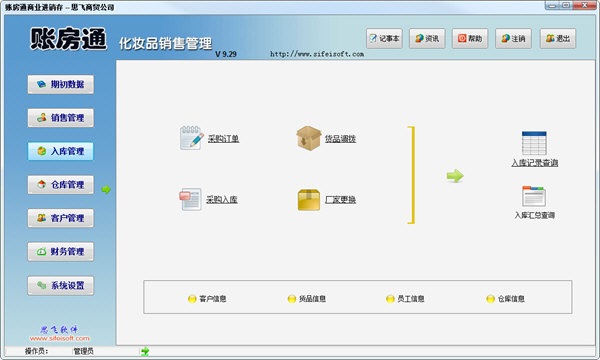Open the 期初数据 sidebar section

coord(60,84)
